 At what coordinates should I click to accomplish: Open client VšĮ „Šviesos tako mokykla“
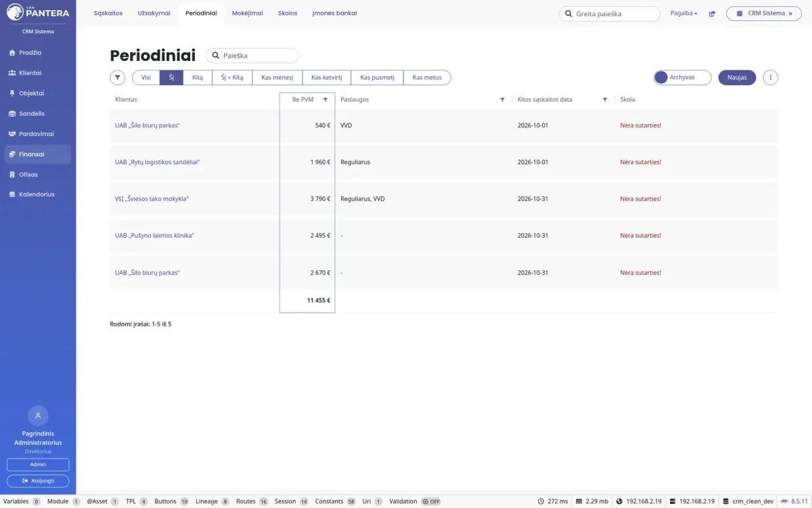point(152,199)
